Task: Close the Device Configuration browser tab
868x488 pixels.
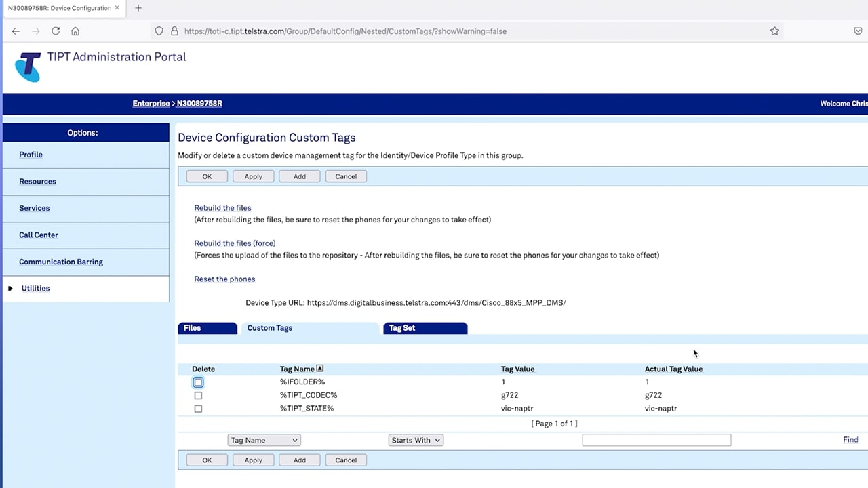Action: (x=117, y=8)
